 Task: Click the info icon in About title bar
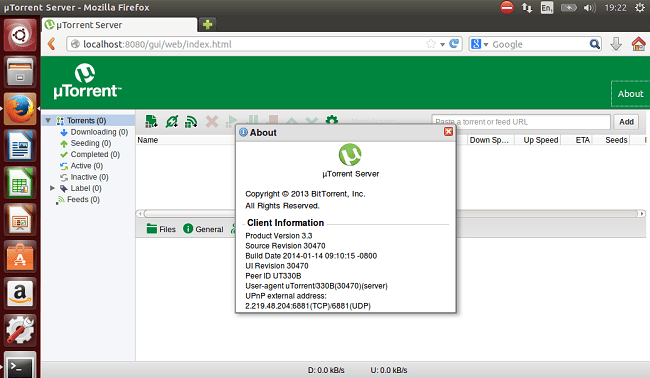(244, 132)
